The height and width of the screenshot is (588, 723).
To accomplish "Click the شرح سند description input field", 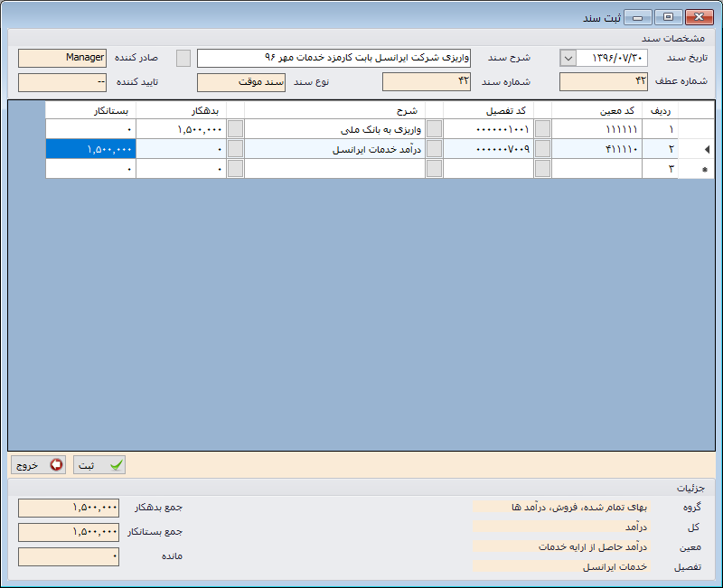I will [x=333, y=58].
